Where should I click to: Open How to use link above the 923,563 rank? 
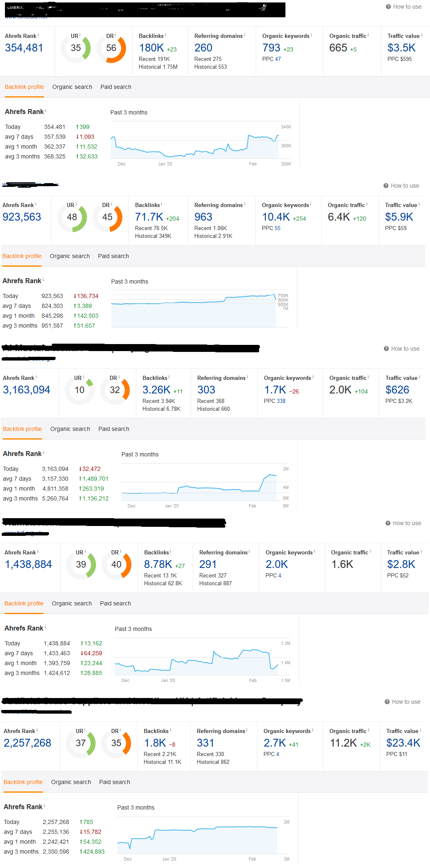point(401,186)
